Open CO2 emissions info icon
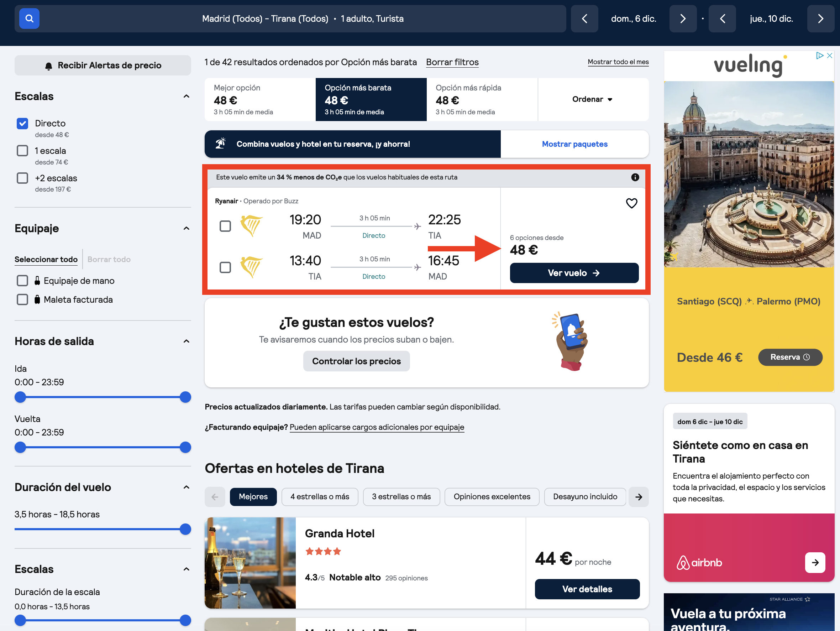 pyautogui.click(x=635, y=177)
